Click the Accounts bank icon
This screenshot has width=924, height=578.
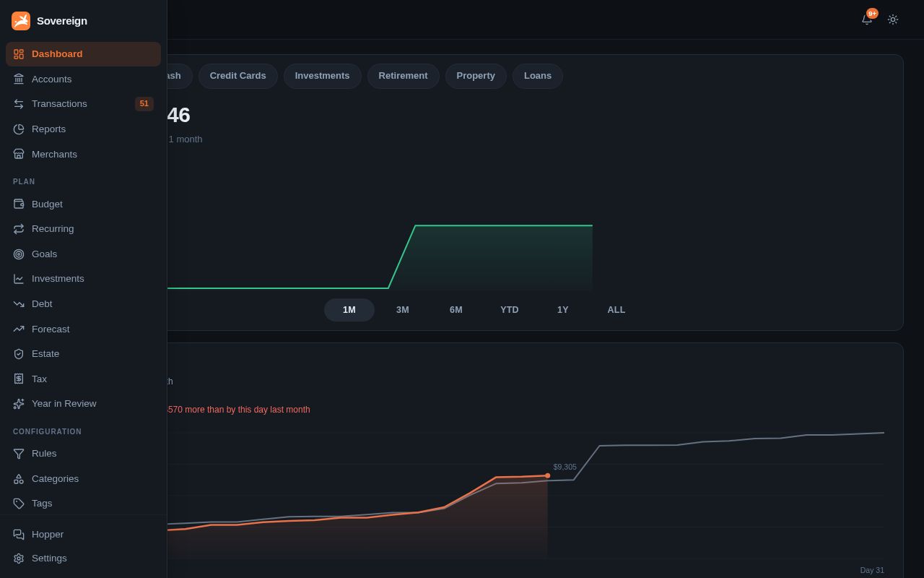coord(19,79)
